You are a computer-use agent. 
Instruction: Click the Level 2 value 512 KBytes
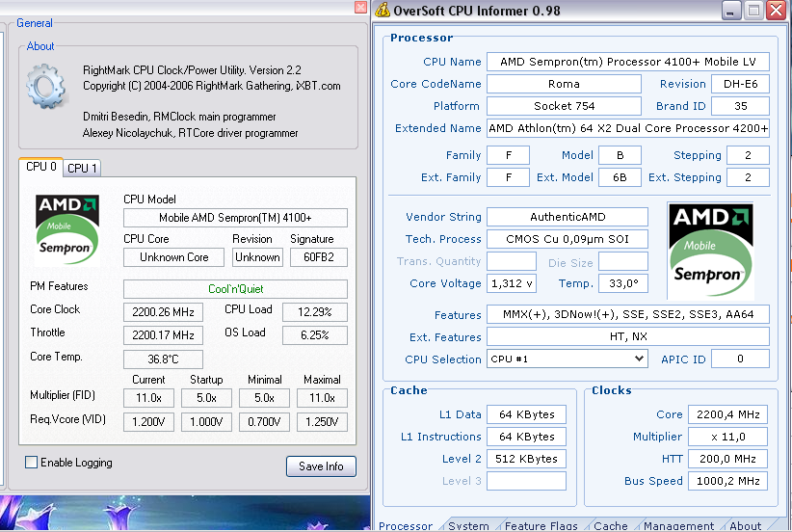click(x=526, y=459)
